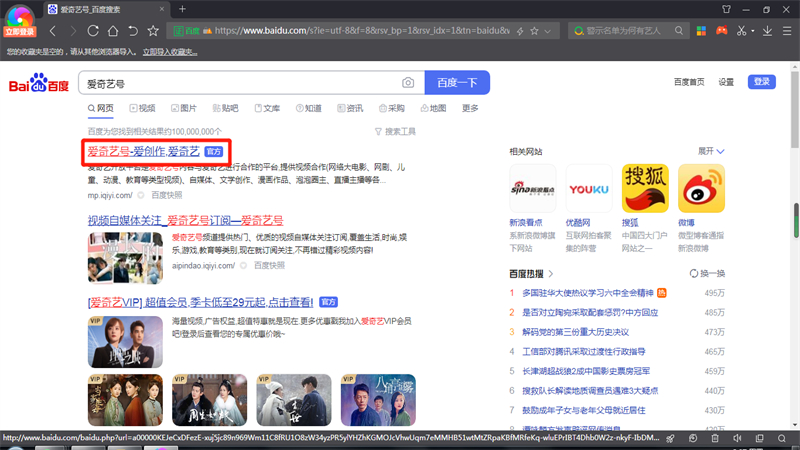Screen dimensions: 800x450
Task: Open the skin shirt icon in title bar
Action: point(727,9)
